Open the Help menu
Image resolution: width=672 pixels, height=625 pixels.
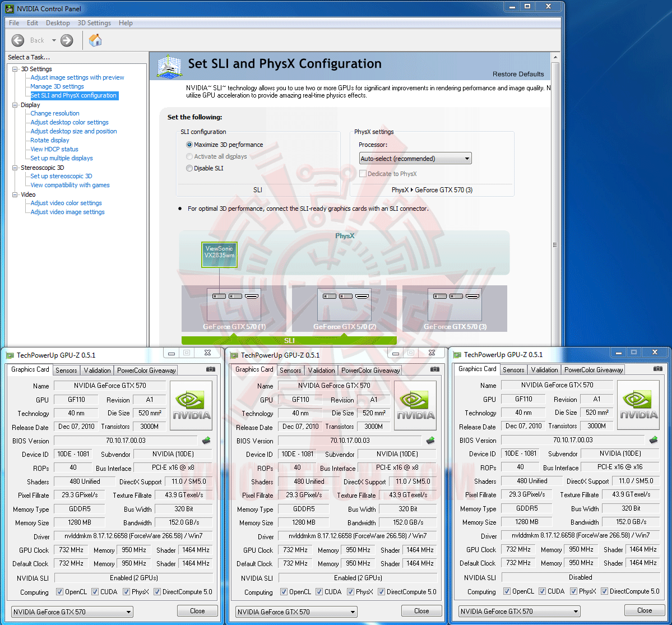tap(126, 23)
